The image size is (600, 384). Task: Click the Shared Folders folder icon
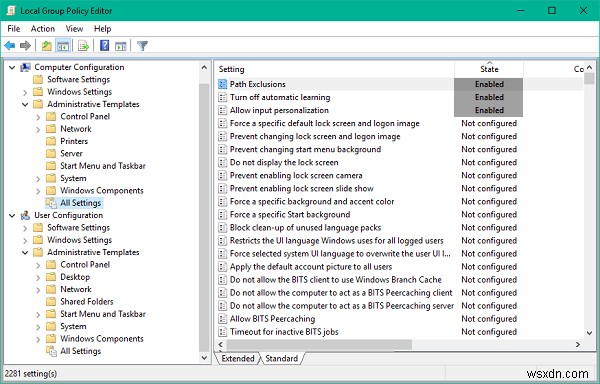[51, 301]
